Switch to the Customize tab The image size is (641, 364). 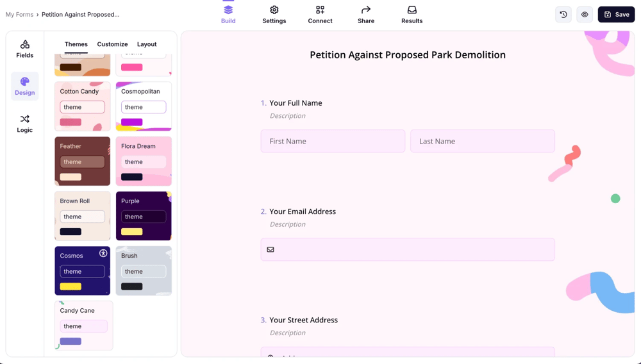tap(112, 44)
